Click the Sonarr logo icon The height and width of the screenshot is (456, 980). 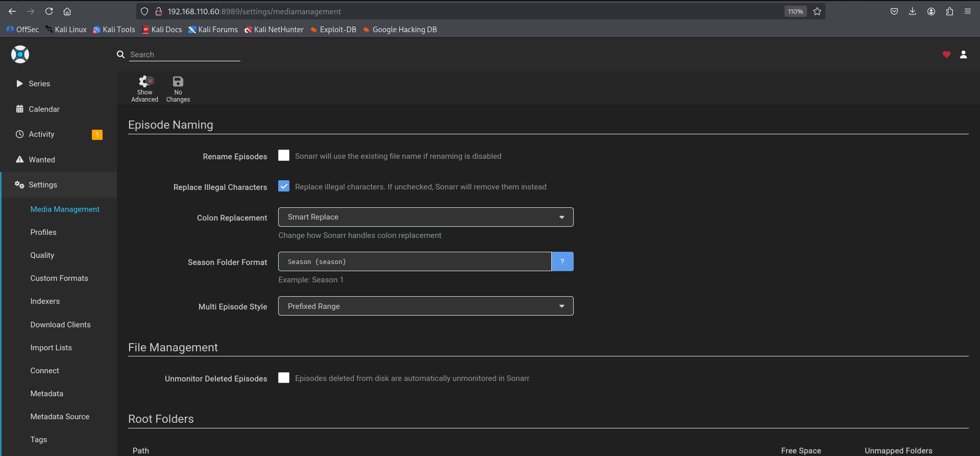pos(20,54)
